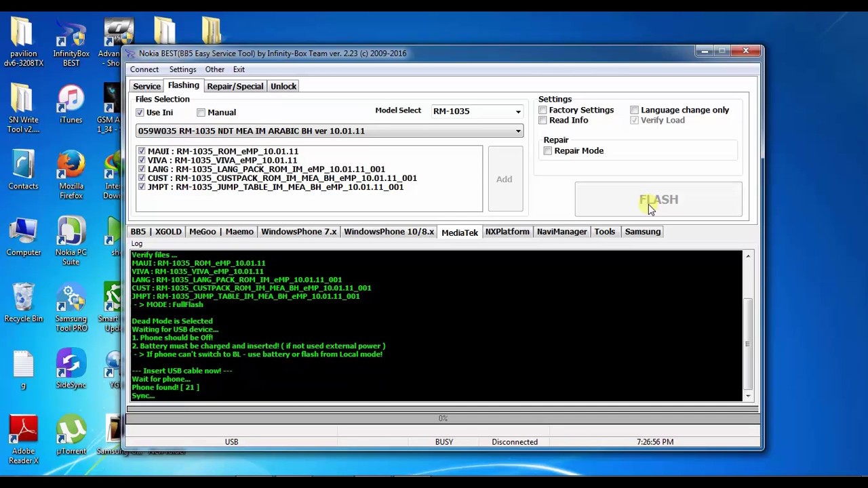Enable Language change only checkbox
The height and width of the screenshot is (488, 868).
pyautogui.click(x=634, y=110)
